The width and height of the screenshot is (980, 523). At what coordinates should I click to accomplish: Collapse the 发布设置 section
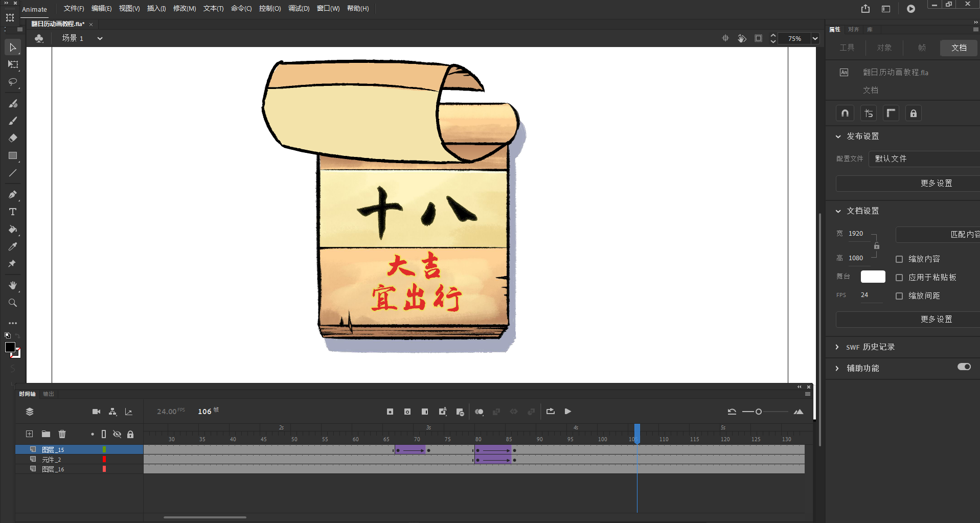coord(838,137)
